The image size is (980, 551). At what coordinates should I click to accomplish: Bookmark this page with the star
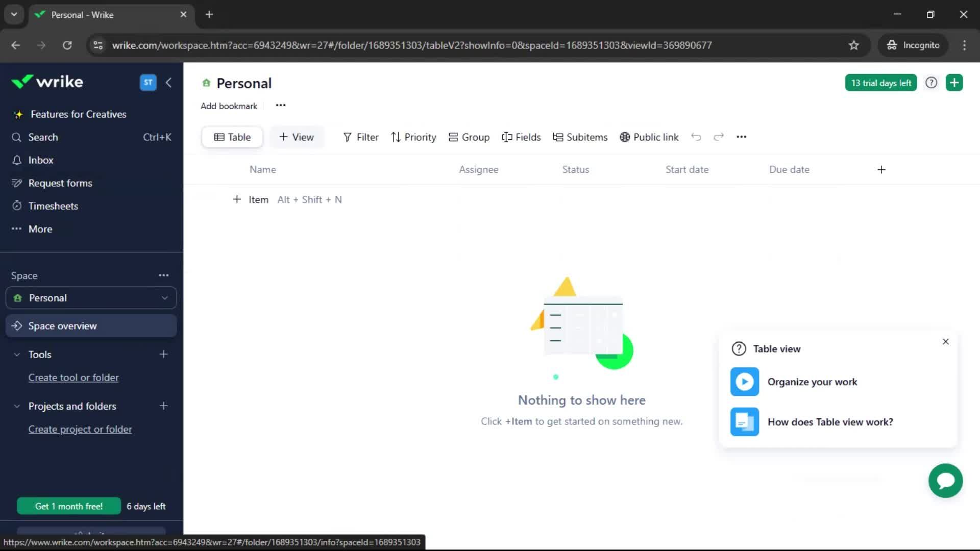(854, 45)
